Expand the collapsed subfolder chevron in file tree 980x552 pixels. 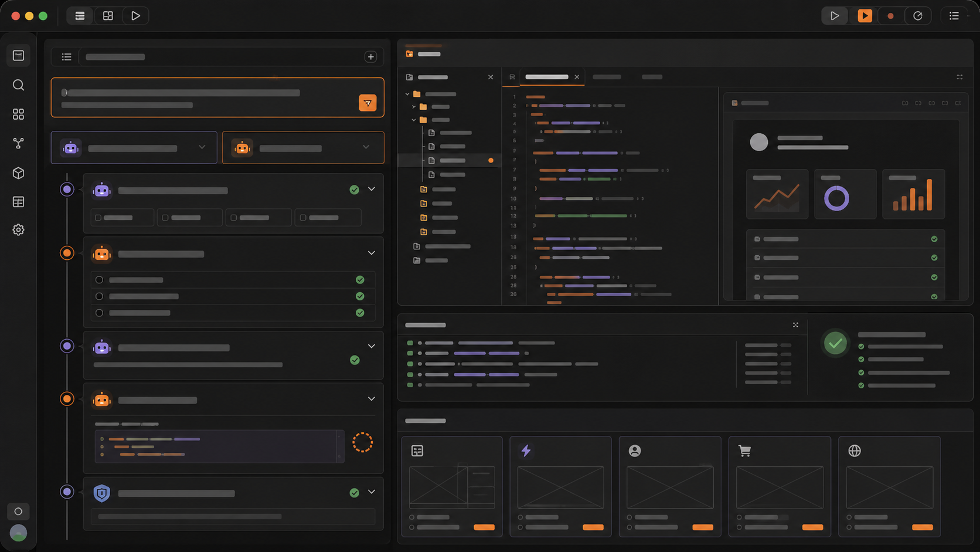[414, 107]
